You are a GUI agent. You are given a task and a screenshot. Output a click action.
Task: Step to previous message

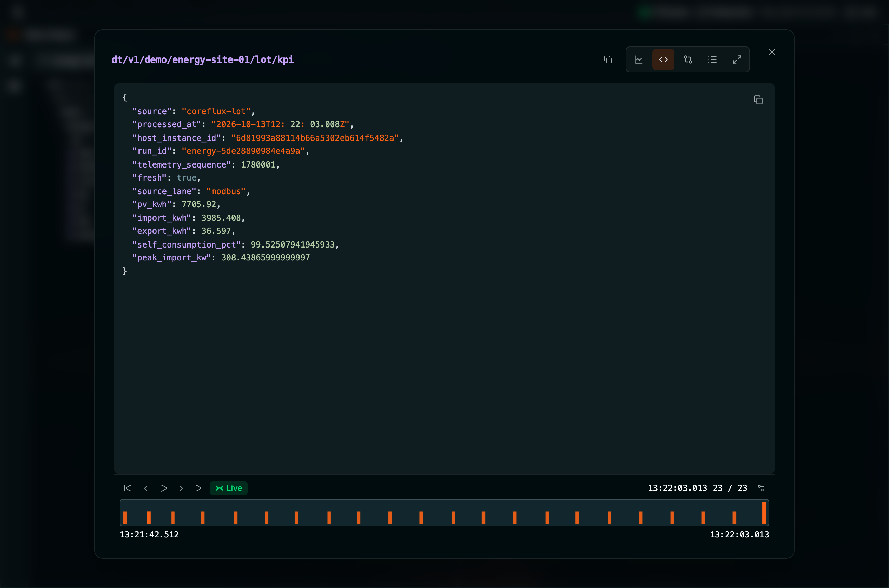[x=146, y=488]
